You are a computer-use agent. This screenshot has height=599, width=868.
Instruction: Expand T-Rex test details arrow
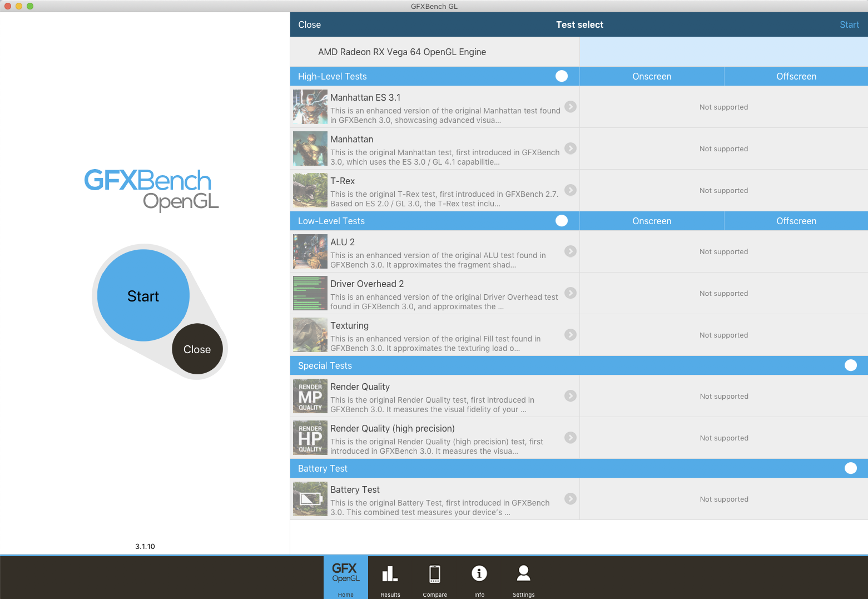coord(571,190)
